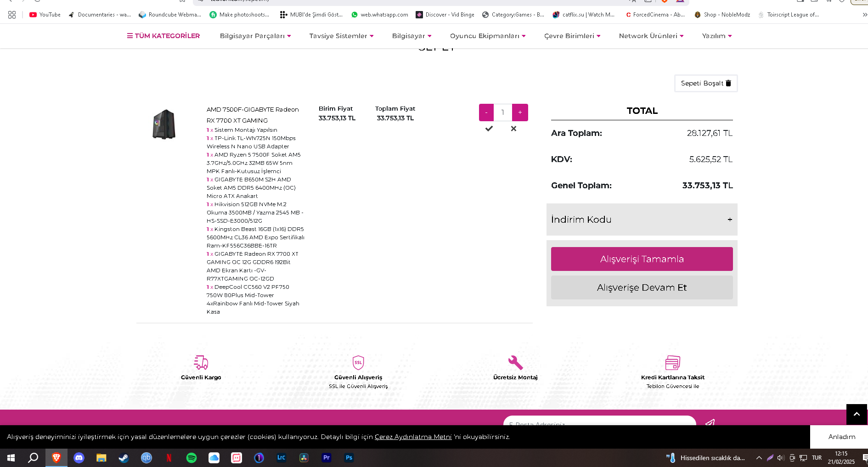Remove the item with the X icon
The image size is (868, 467).
click(513, 129)
